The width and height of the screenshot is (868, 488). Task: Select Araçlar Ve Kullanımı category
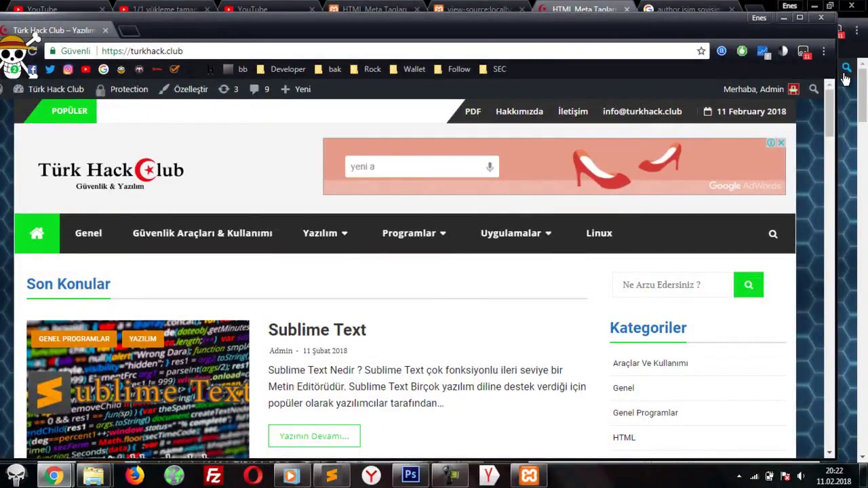(650, 363)
